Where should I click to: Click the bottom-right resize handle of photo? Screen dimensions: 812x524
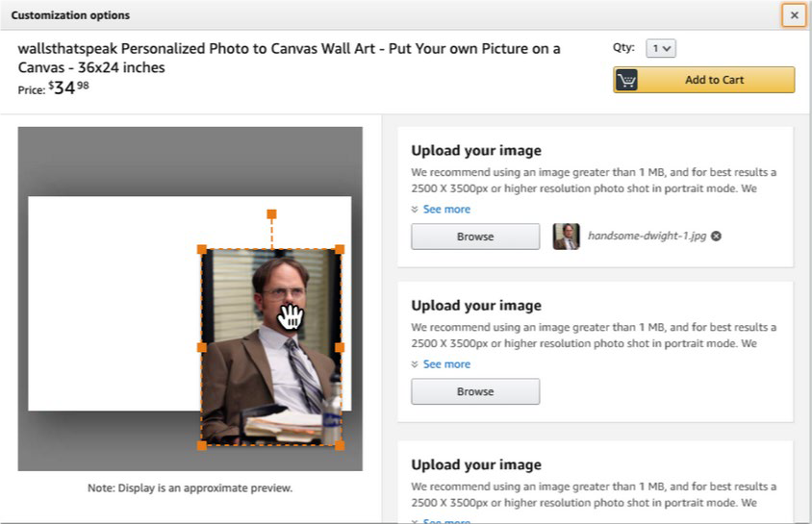(340, 445)
